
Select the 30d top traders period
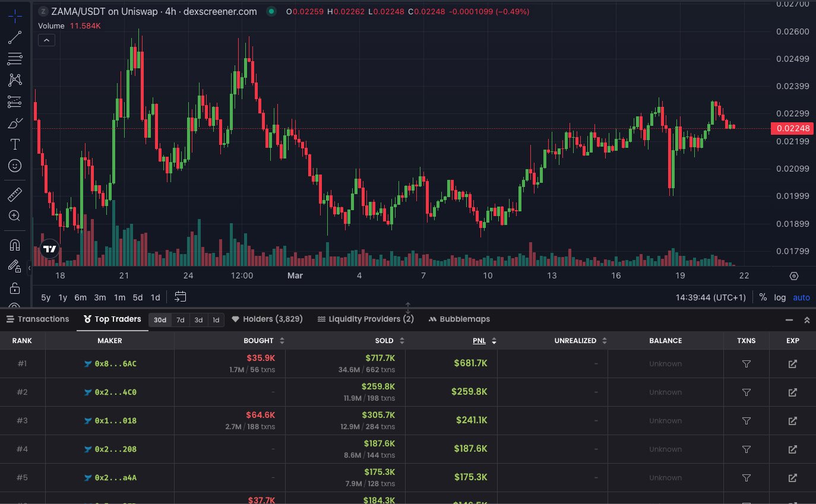pyautogui.click(x=160, y=320)
